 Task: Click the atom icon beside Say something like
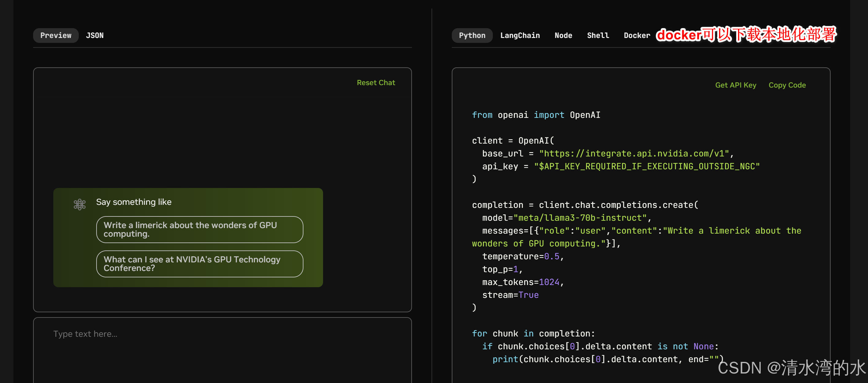79,204
